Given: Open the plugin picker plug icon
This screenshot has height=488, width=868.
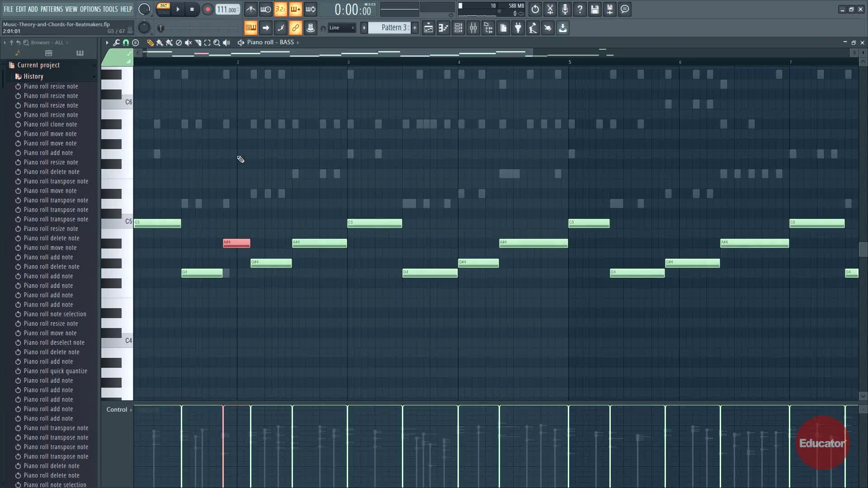Looking at the screenshot, I should point(518,28).
